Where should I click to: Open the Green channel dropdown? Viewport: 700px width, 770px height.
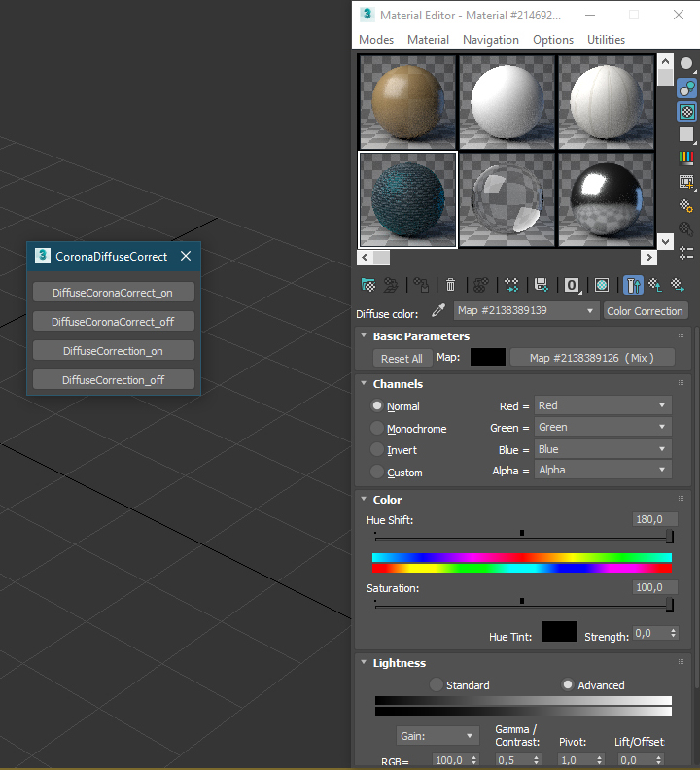point(603,427)
